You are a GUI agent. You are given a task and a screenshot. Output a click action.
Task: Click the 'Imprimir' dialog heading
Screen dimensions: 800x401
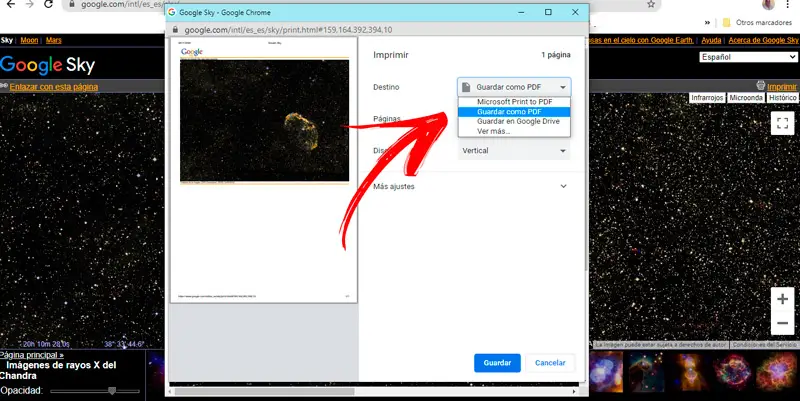coord(391,55)
